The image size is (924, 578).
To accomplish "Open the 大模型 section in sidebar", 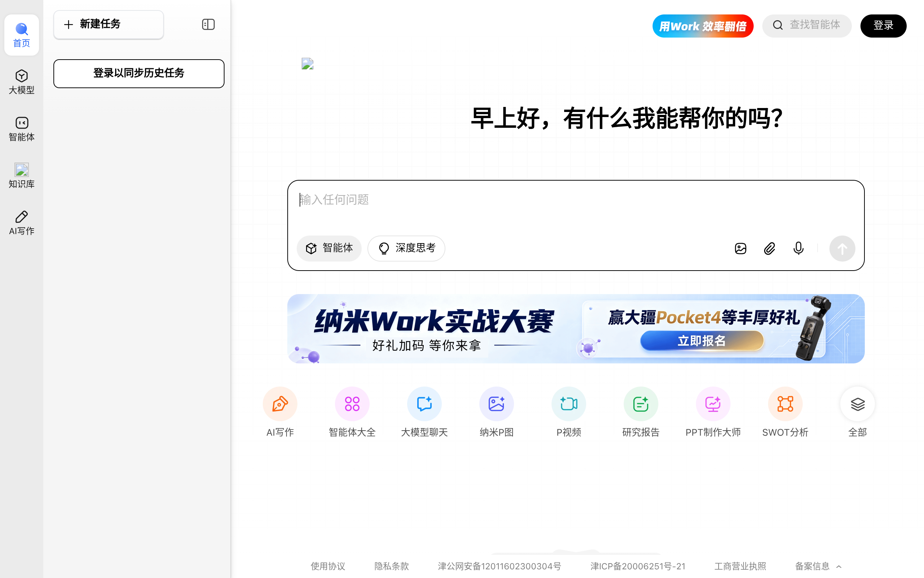I will 21,82.
